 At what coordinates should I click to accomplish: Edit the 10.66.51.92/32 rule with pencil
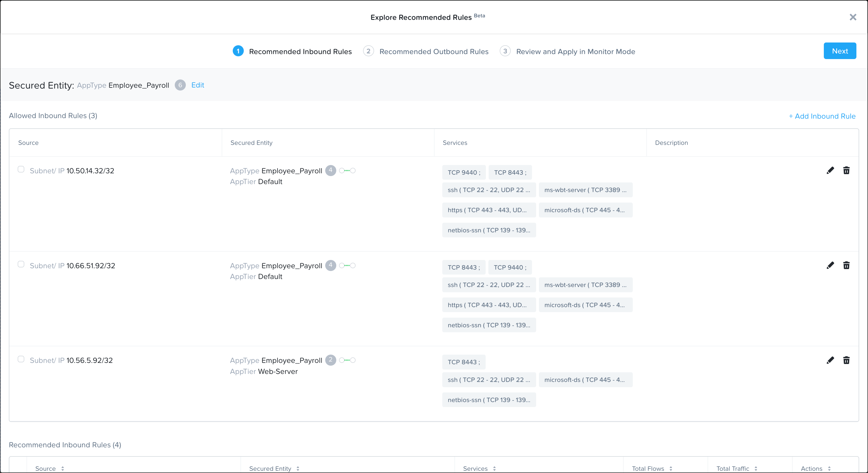click(x=830, y=265)
